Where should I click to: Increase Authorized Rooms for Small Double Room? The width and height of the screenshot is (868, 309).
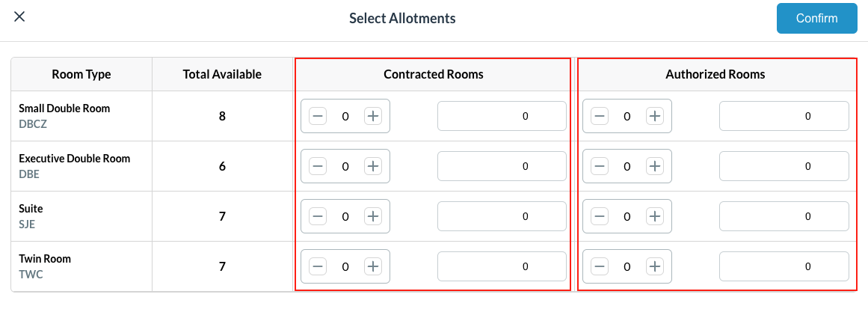655,116
